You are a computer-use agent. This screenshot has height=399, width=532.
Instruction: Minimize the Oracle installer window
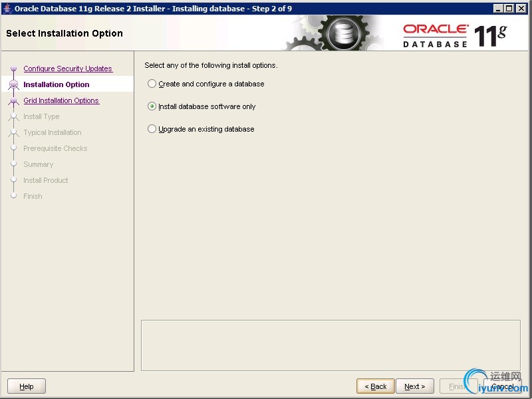pos(498,9)
